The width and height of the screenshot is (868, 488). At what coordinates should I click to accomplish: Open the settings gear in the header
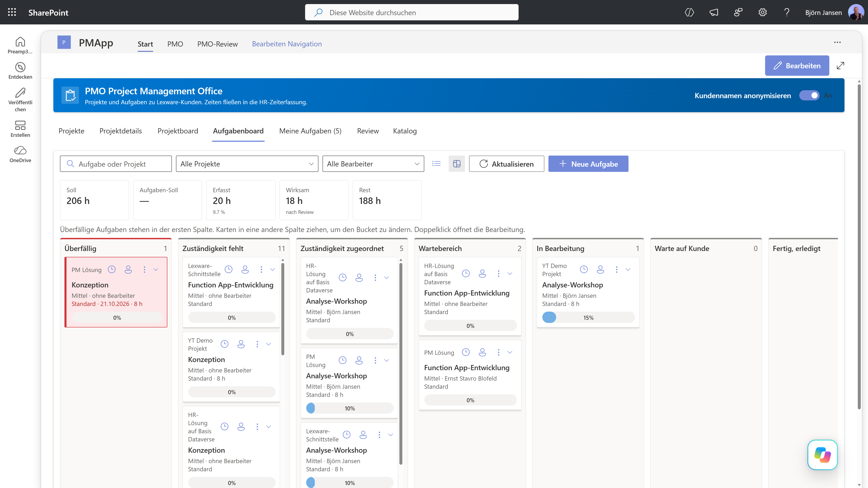pos(763,12)
